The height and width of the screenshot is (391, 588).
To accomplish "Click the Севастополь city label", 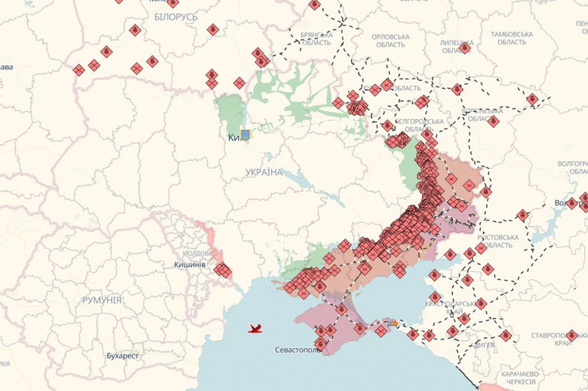I will pos(298,350).
